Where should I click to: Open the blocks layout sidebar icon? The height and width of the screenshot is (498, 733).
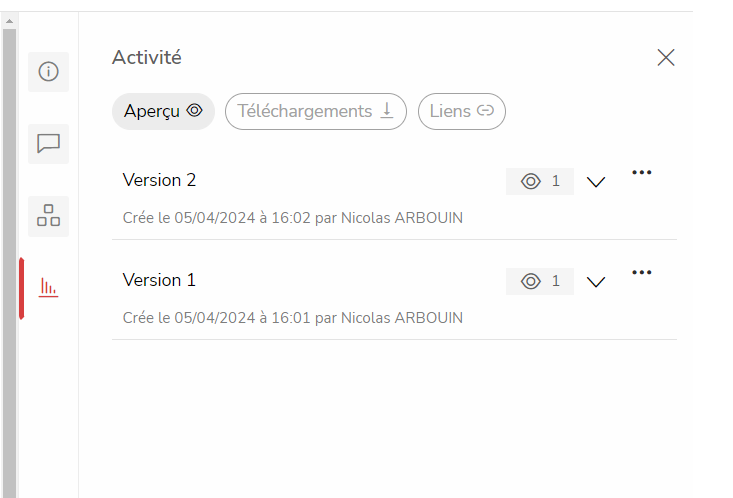(49, 216)
